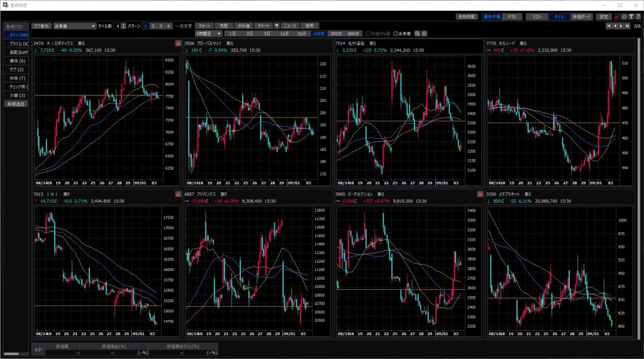
Task: Expand the dropdown arrow next to チャート
Action: [x=277, y=26]
